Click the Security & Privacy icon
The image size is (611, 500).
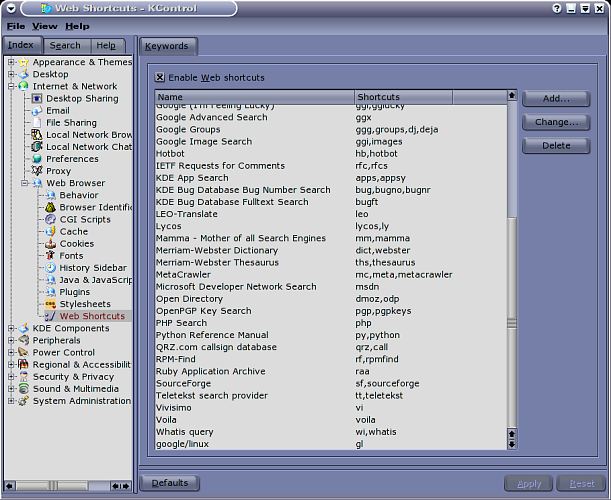click(24, 376)
